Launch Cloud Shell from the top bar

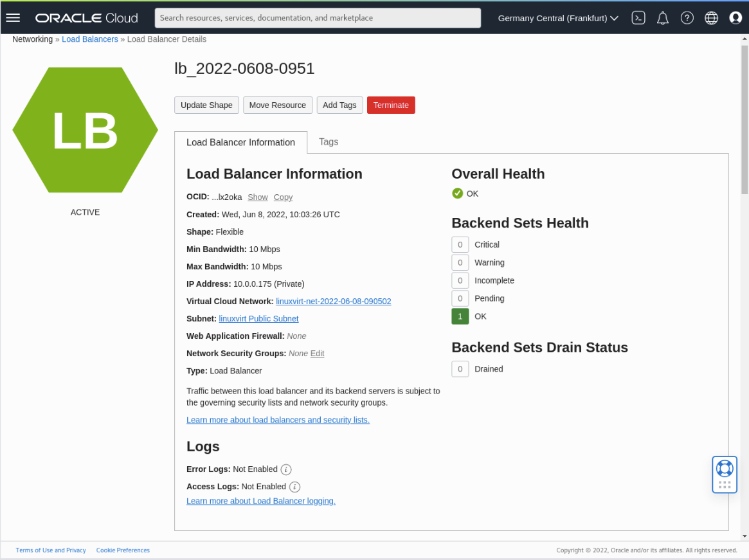coord(638,17)
